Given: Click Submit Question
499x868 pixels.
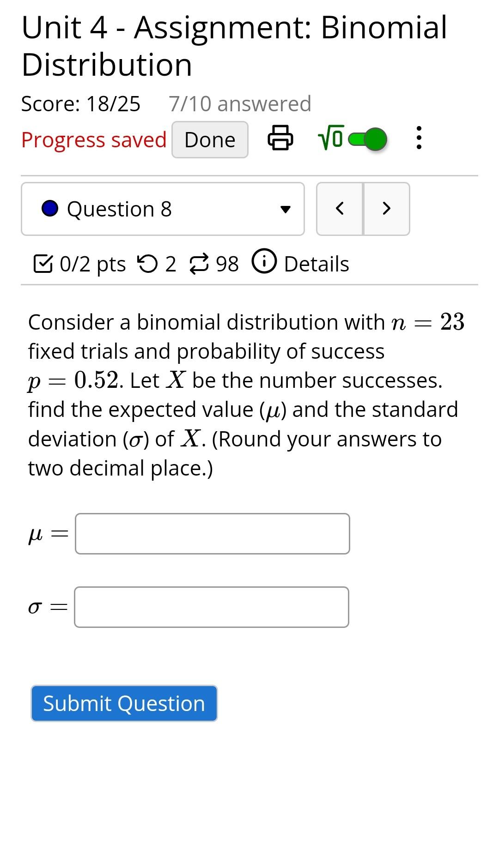Looking at the screenshot, I should (123, 703).
